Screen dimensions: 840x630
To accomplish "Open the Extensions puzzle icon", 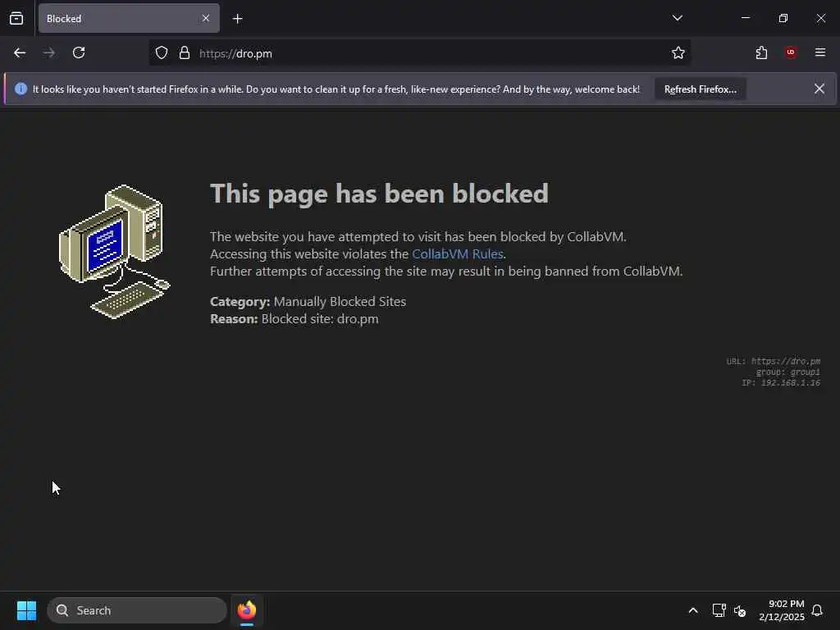I will coord(761,52).
